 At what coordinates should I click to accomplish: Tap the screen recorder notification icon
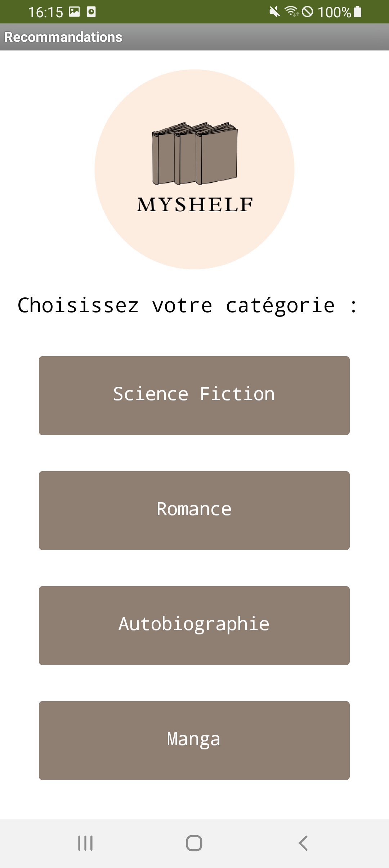point(91,12)
